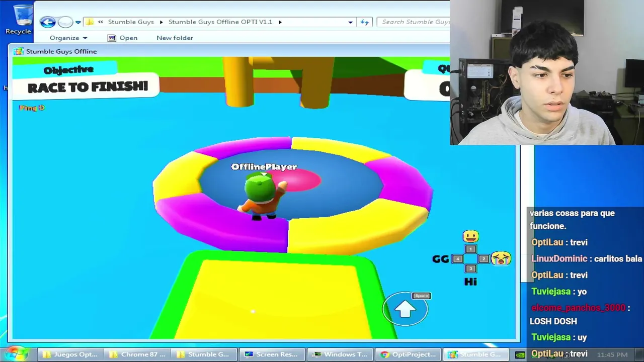The width and height of the screenshot is (644, 362).
Task: Click the Explorer refresh button
Action: coord(365,22)
